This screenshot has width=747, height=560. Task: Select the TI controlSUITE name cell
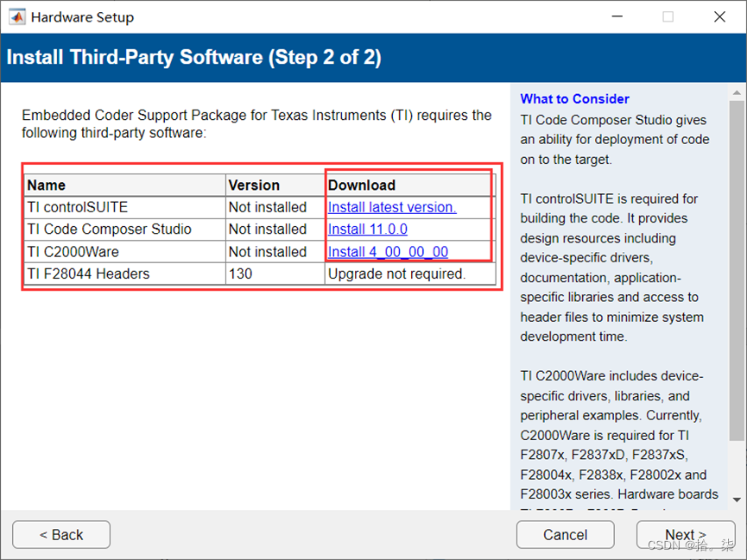click(125, 207)
